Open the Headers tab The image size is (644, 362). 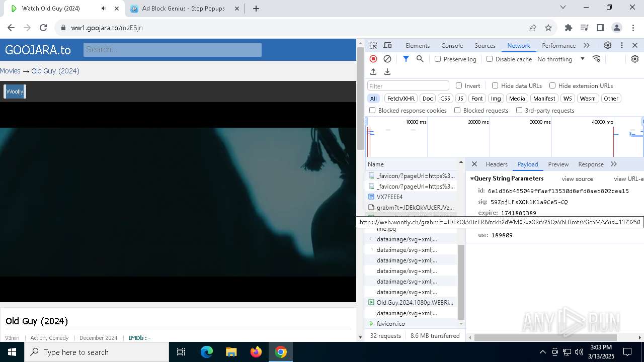click(497, 164)
